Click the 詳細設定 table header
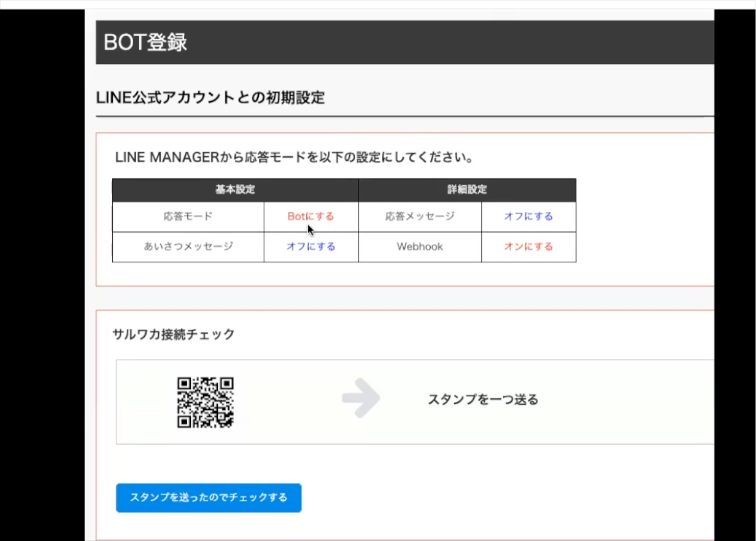 coord(467,190)
